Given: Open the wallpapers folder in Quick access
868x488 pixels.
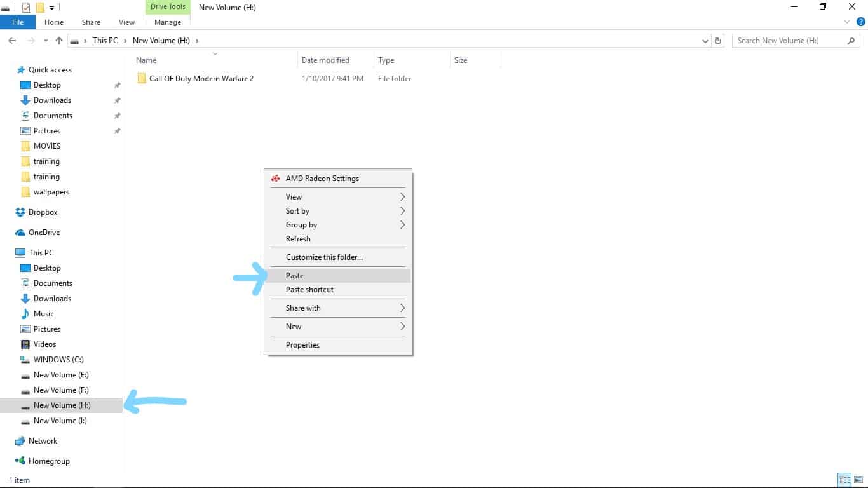Looking at the screenshot, I should tap(51, 192).
